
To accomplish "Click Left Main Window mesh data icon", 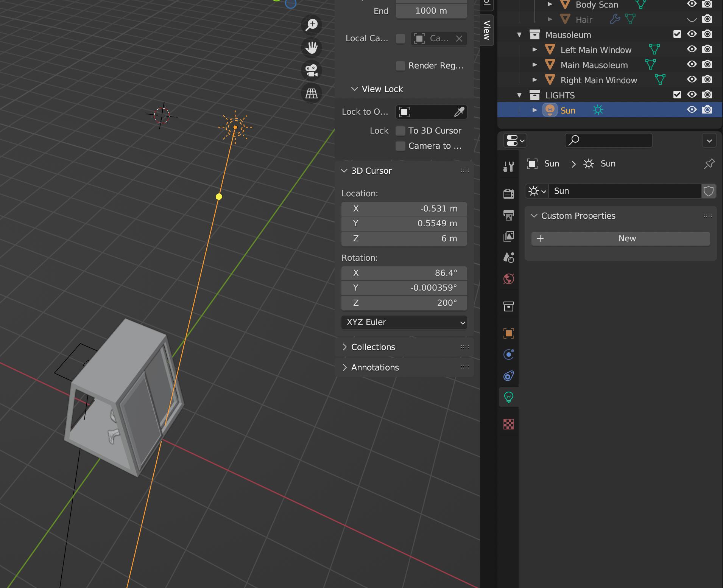I will click(654, 50).
